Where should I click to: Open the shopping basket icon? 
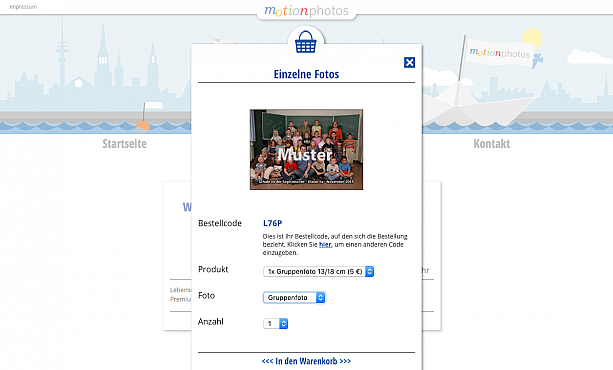(306, 42)
